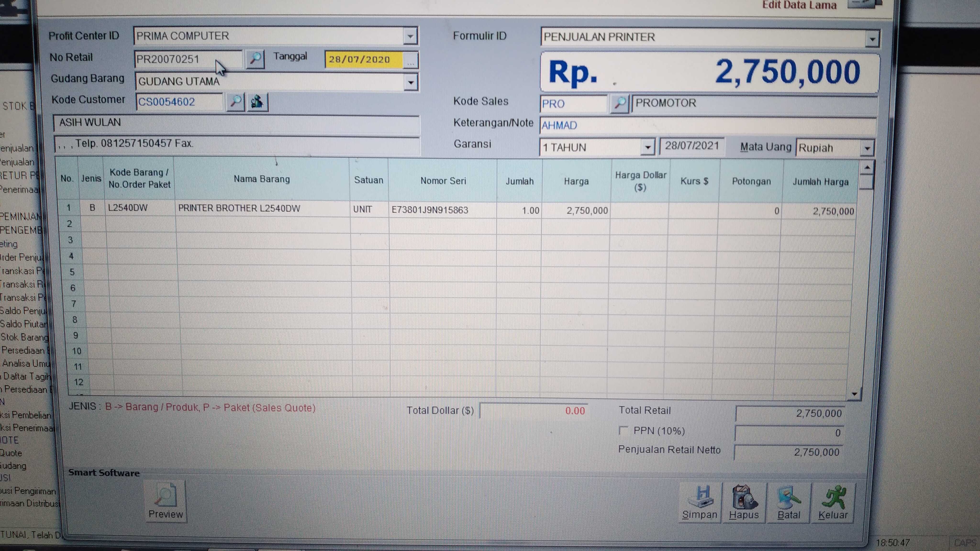Expand the Gudang Barang dropdown

click(411, 82)
